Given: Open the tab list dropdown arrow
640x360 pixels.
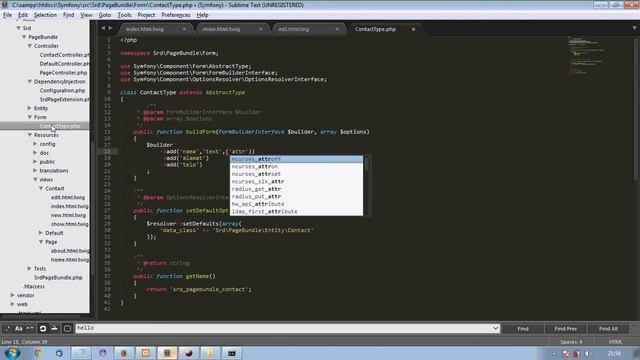Looking at the screenshot, I should 634,28.
